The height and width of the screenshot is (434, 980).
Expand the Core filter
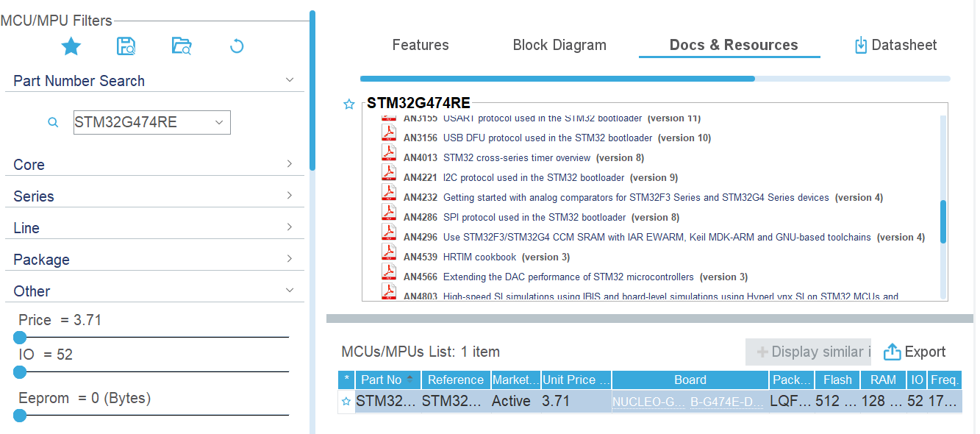coord(290,164)
